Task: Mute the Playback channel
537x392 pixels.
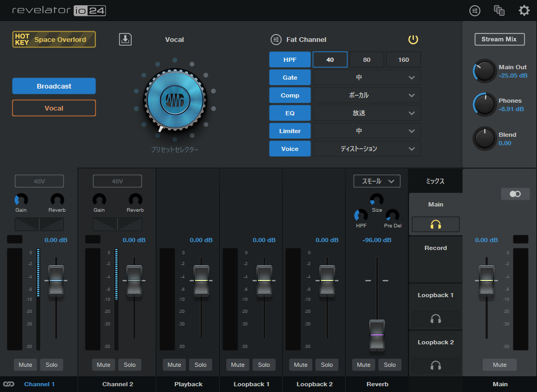Action: (174, 365)
